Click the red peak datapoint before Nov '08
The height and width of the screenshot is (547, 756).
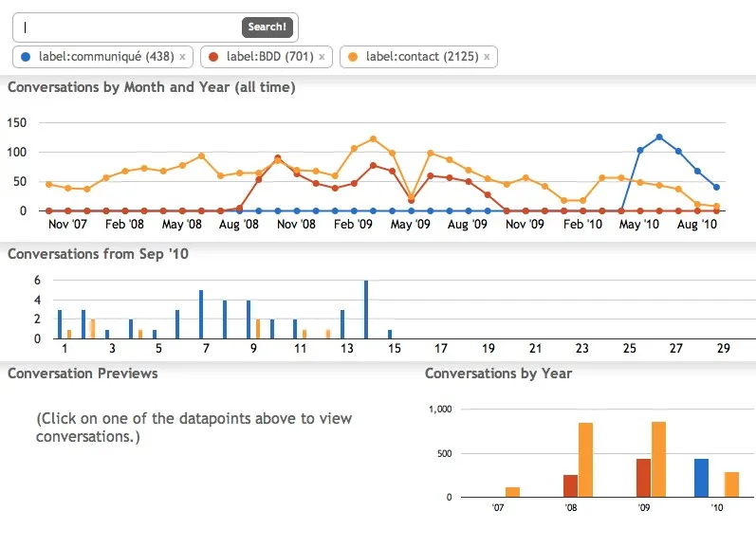[x=278, y=158]
